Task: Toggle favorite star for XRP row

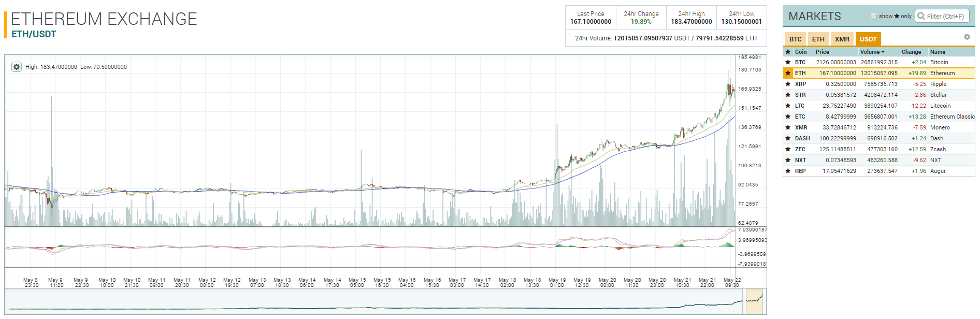Action: click(x=788, y=84)
